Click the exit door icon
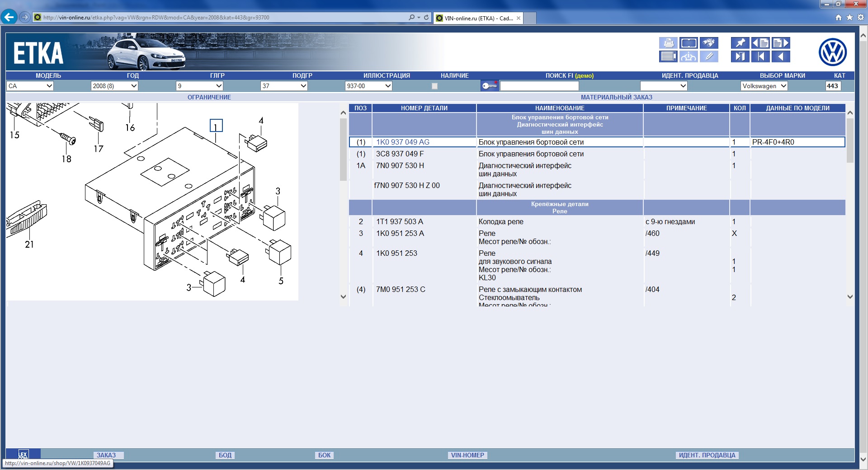This screenshot has height=470, width=868. click(740, 56)
